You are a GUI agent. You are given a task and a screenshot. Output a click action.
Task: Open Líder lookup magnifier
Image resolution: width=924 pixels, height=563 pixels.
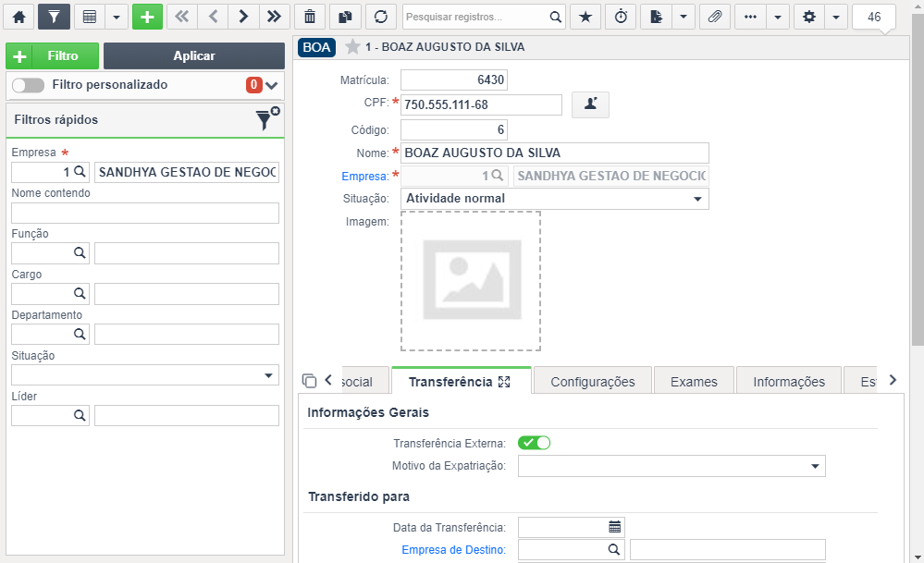click(80, 415)
